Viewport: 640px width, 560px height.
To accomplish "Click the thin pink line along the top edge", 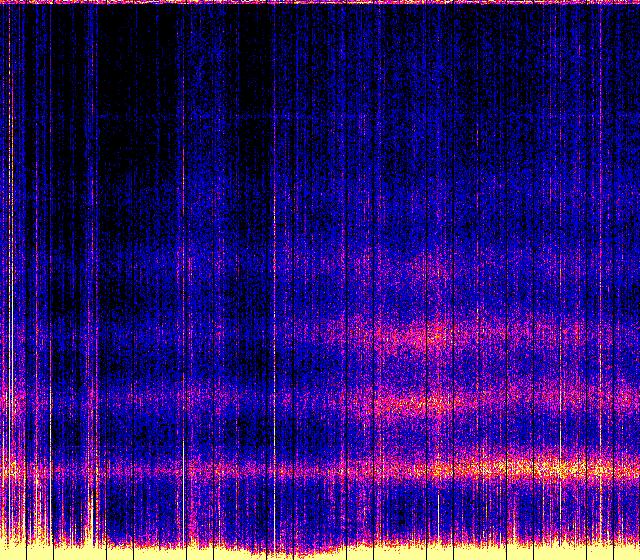I will click(320, 2).
